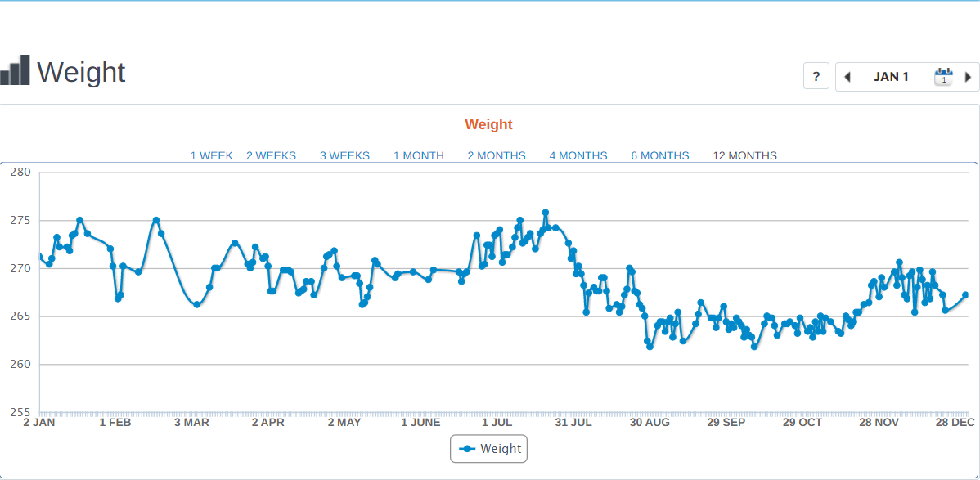Select the 12 MONTHS range

[745, 155]
